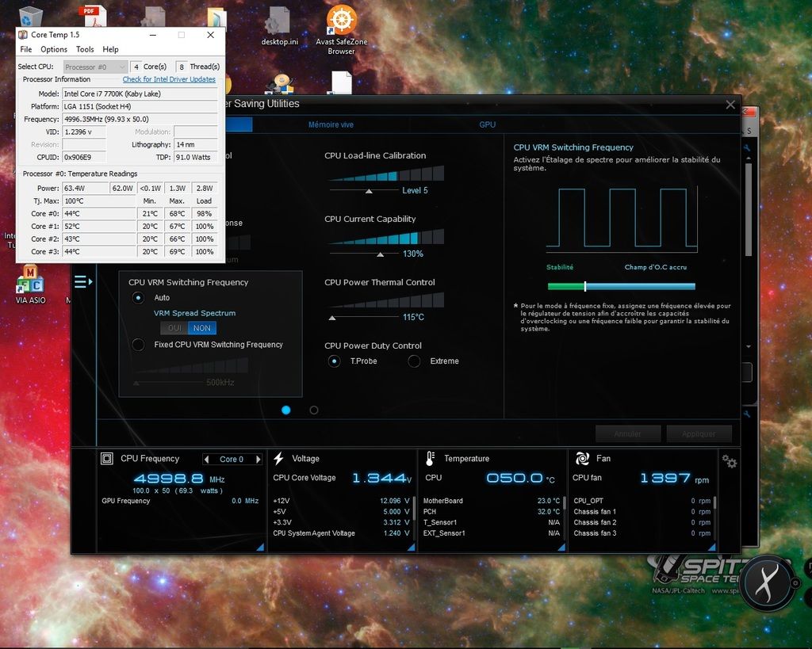Click left arrow of Core 0 selector
The image size is (812, 649).
click(208, 460)
